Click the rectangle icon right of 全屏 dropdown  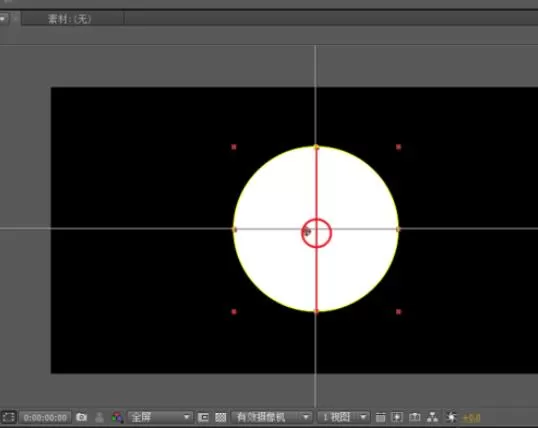pos(203,417)
